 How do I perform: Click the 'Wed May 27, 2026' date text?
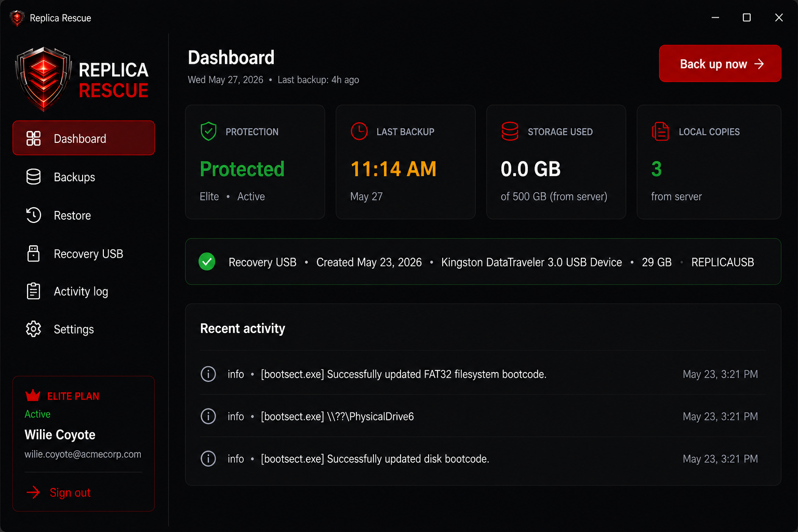point(225,79)
